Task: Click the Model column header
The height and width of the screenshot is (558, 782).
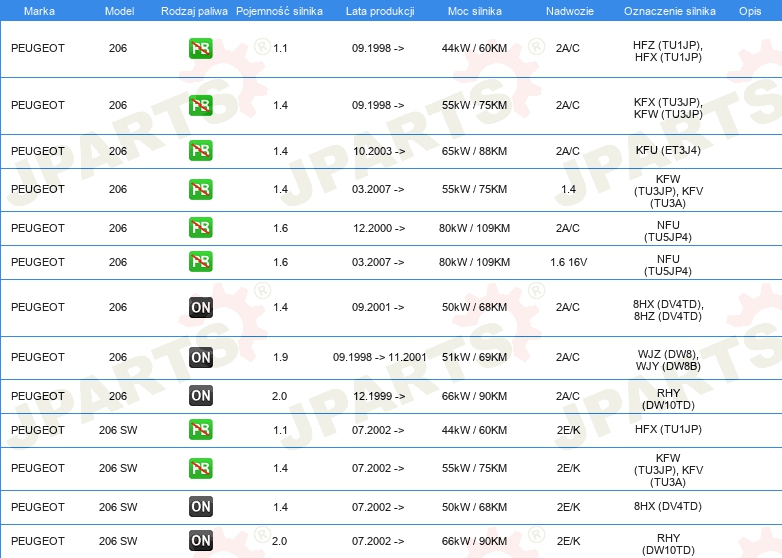Action: click(x=118, y=10)
